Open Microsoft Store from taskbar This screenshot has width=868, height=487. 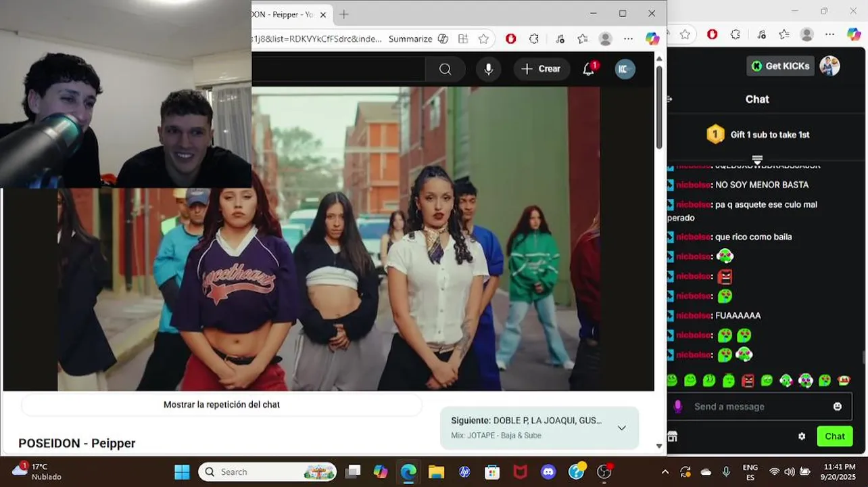tap(492, 472)
